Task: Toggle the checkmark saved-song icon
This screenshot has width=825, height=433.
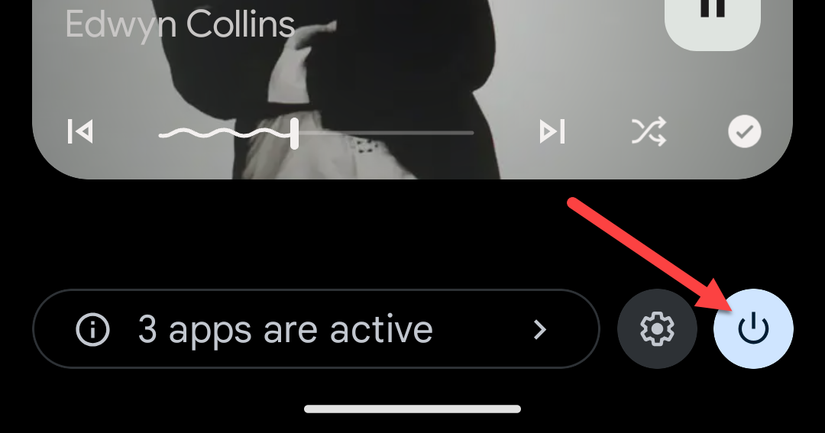Action: (744, 132)
